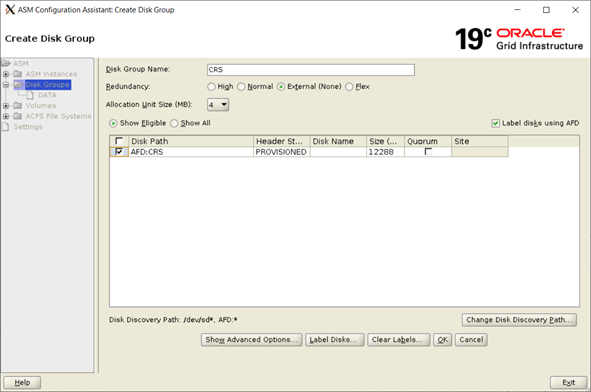Click the Disk Name column header
The width and height of the screenshot is (591, 392).
coord(338,141)
